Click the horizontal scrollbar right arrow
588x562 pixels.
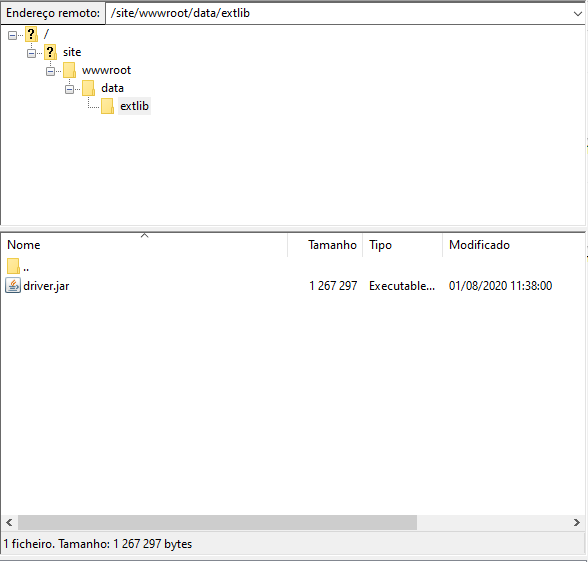(577, 522)
